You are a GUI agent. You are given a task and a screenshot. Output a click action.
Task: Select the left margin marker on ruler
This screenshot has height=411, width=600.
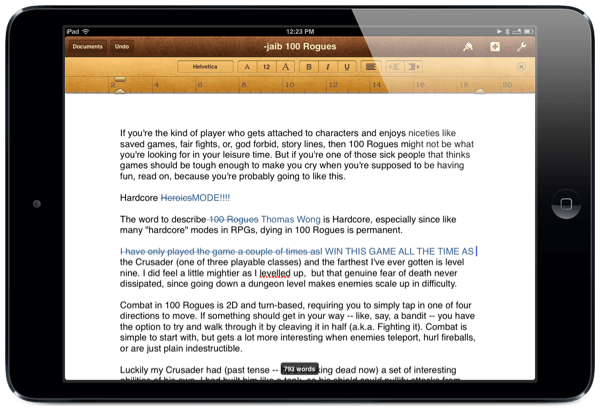(x=120, y=91)
